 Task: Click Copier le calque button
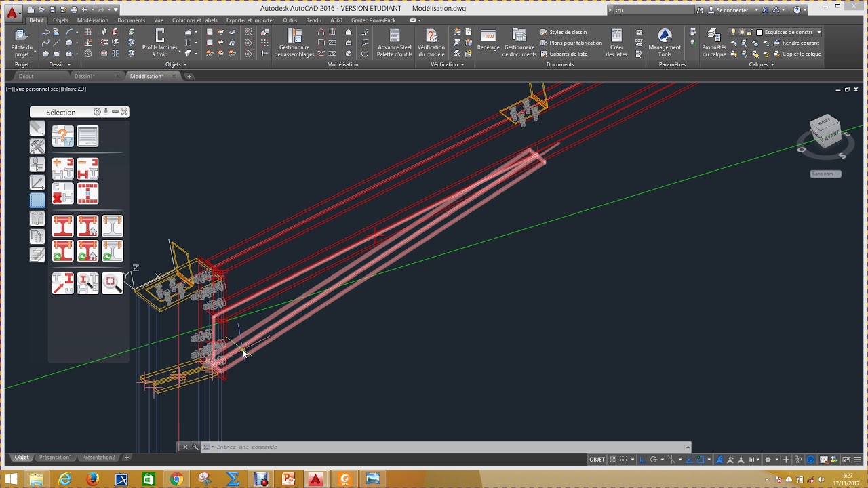[x=796, y=54]
